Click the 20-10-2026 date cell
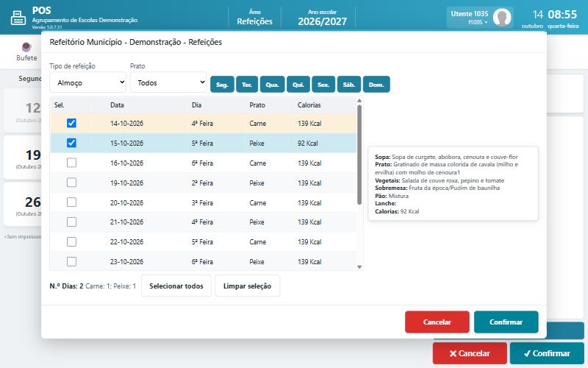Image resolution: width=588 pixels, height=368 pixels. pos(126,203)
